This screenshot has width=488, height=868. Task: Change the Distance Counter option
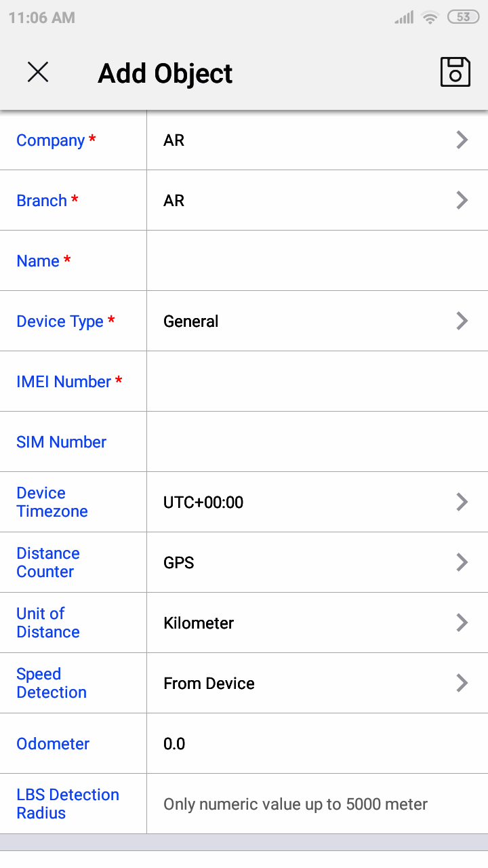point(462,563)
